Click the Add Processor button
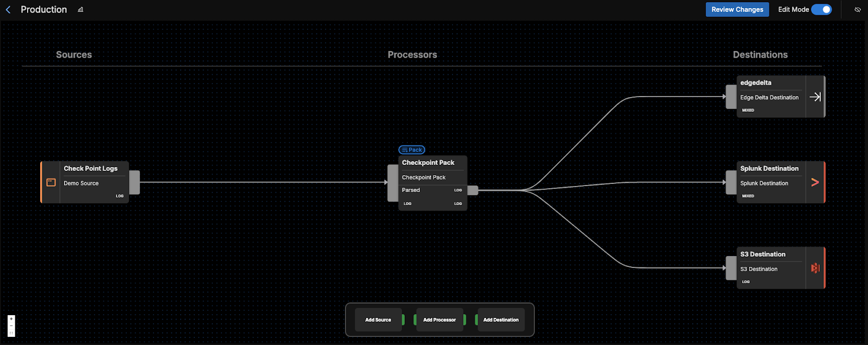Screen dimensions: 868x345 coord(439,320)
